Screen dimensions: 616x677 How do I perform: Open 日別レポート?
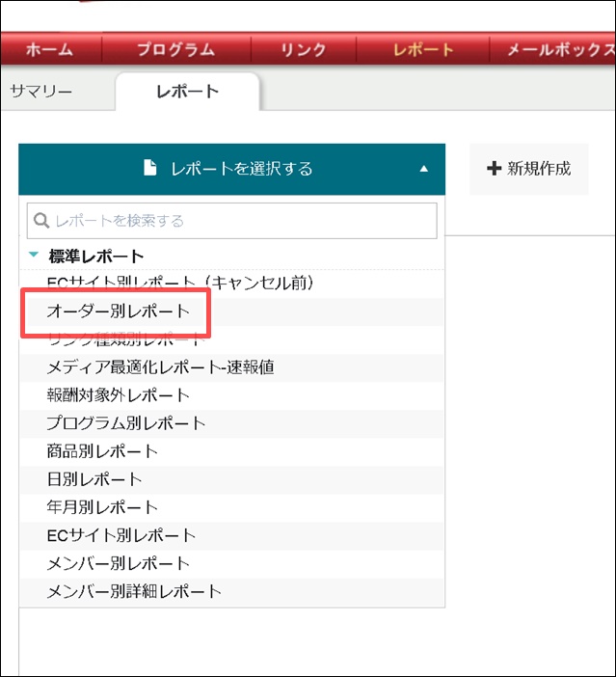(94, 479)
